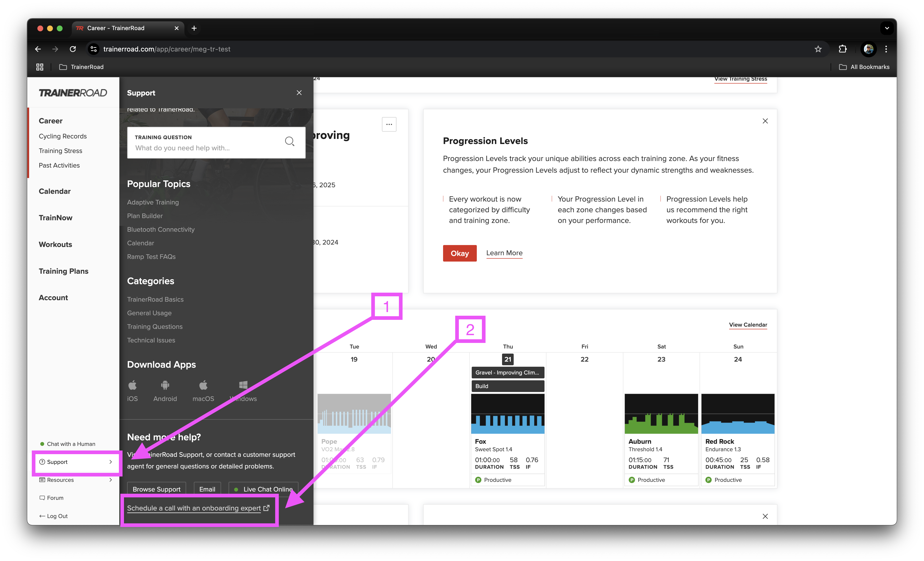
Task: Close the Career - TrainerRoad tab
Action: click(177, 28)
